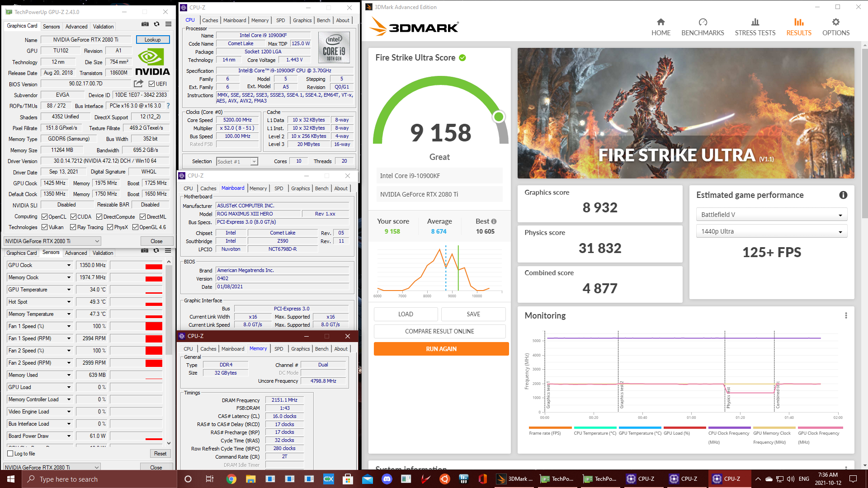Click the camera icon in GPU-Z Sensors window
This screenshot has height=488, width=868.
coord(144,251)
